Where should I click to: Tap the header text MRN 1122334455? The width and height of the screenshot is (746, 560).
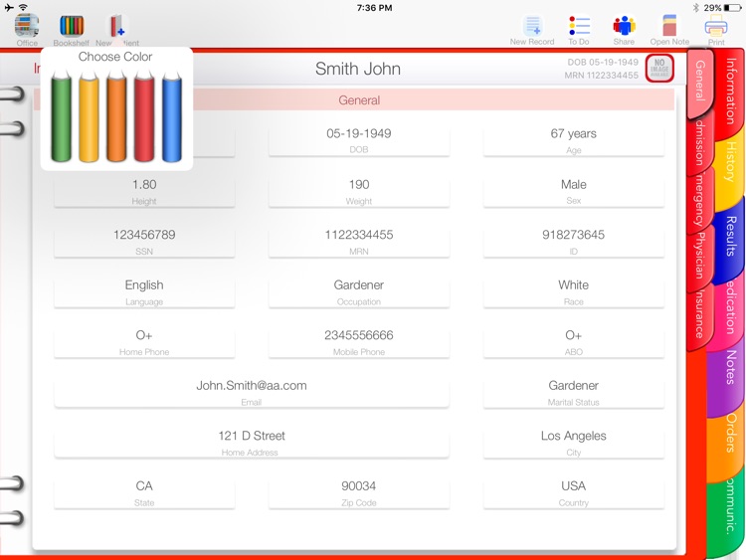(602, 76)
